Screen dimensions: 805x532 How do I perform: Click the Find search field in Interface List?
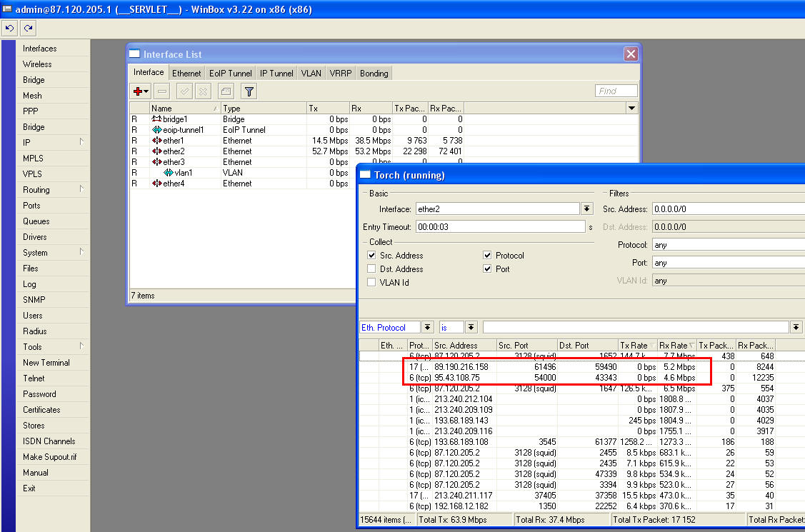616,91
